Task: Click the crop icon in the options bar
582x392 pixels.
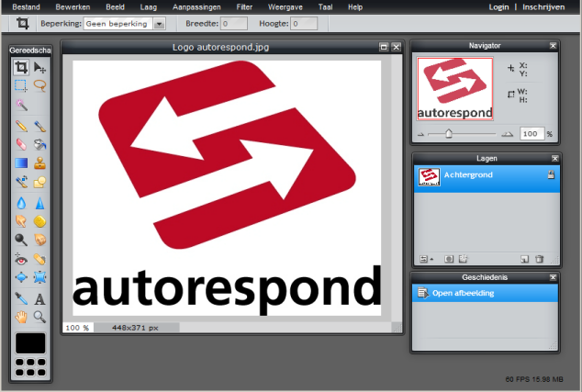Action: (22, 23)
